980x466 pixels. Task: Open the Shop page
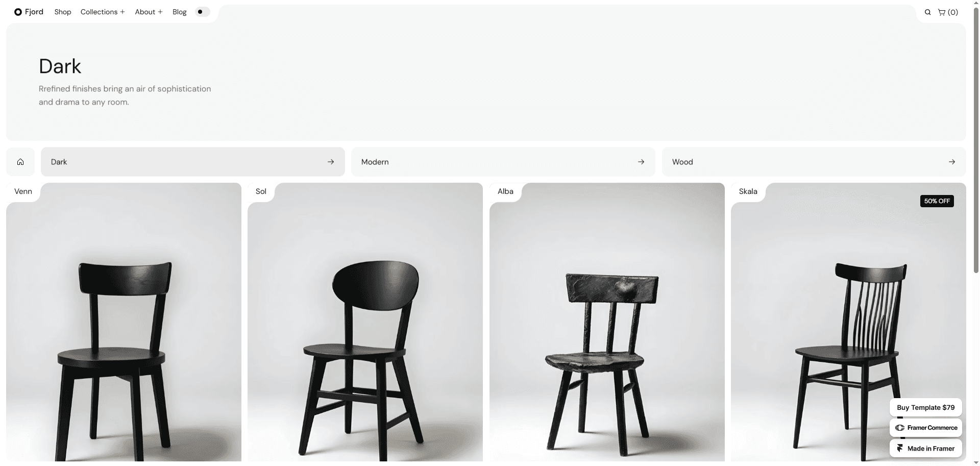click(63, 12)
